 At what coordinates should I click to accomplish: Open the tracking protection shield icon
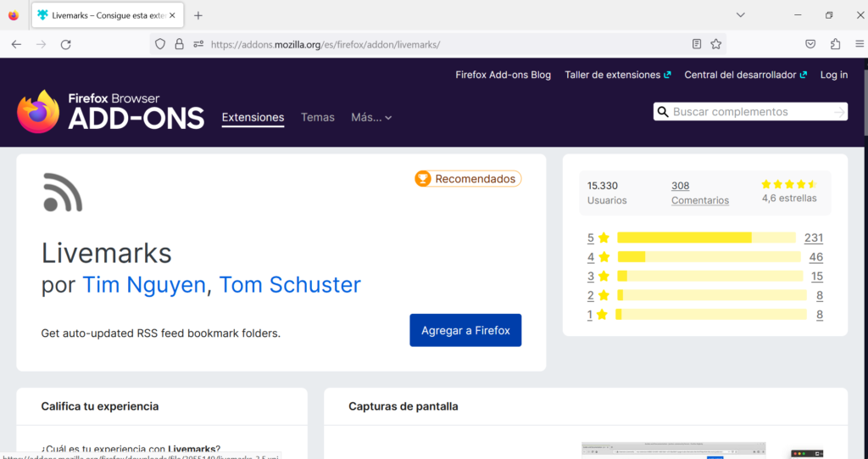tap(160, 44)
